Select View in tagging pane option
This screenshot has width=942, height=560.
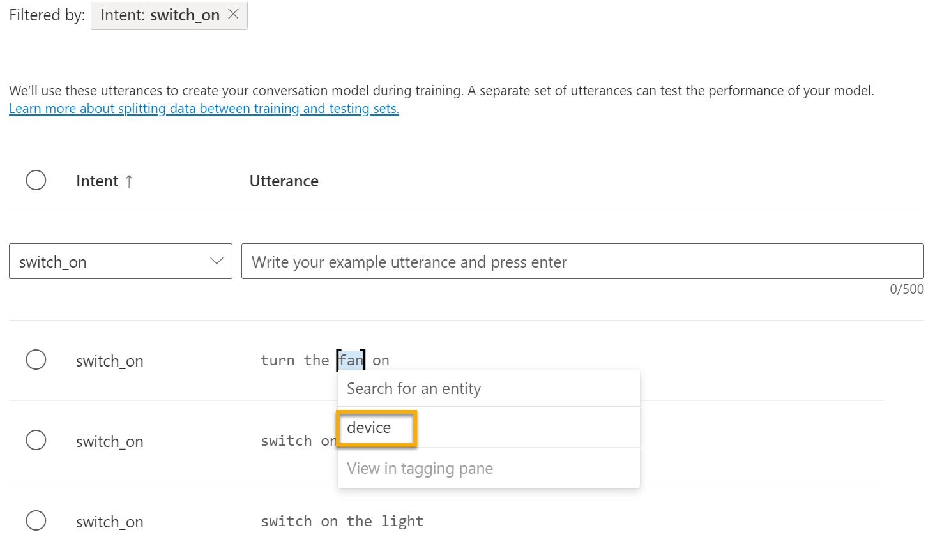click(420, 469)
